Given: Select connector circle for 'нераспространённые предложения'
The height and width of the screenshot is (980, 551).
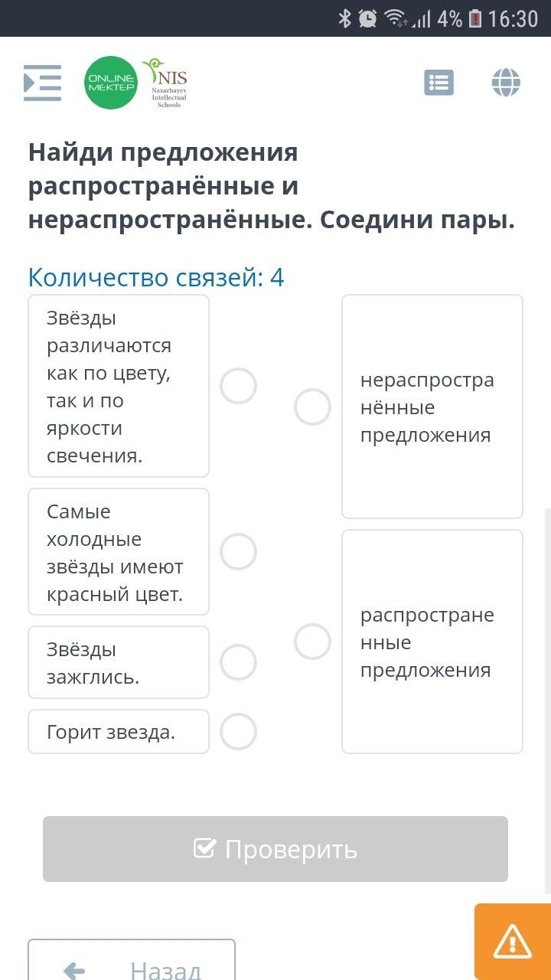Looking at the screenshot, I should click(312, 407).
